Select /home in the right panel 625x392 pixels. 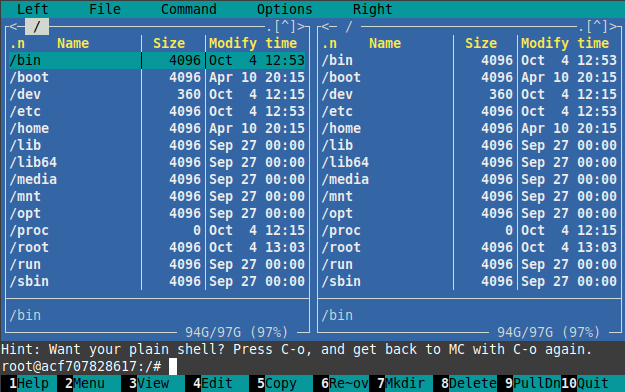469,128
